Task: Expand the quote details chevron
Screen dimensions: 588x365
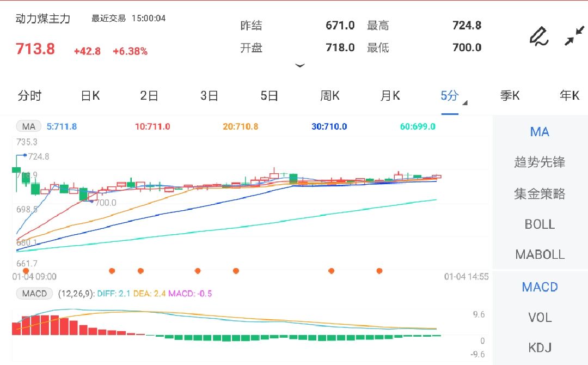Action: pyautogui.click(x=300, y=65)
